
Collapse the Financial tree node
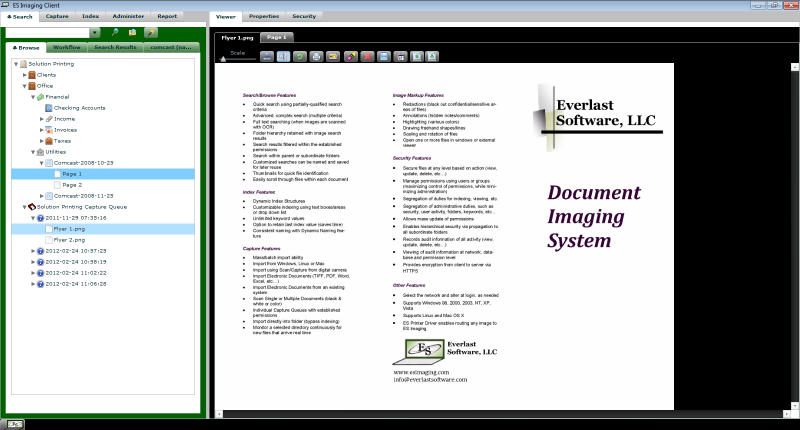point(33,97)
